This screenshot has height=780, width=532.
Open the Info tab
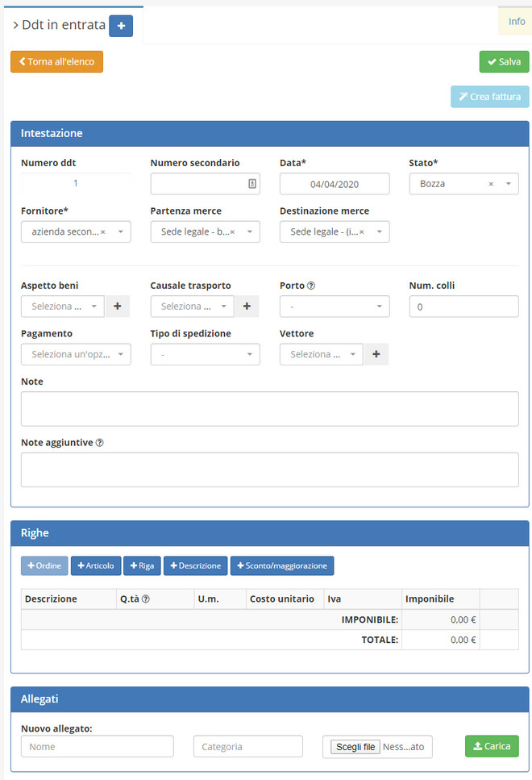[x=516, y=22]
